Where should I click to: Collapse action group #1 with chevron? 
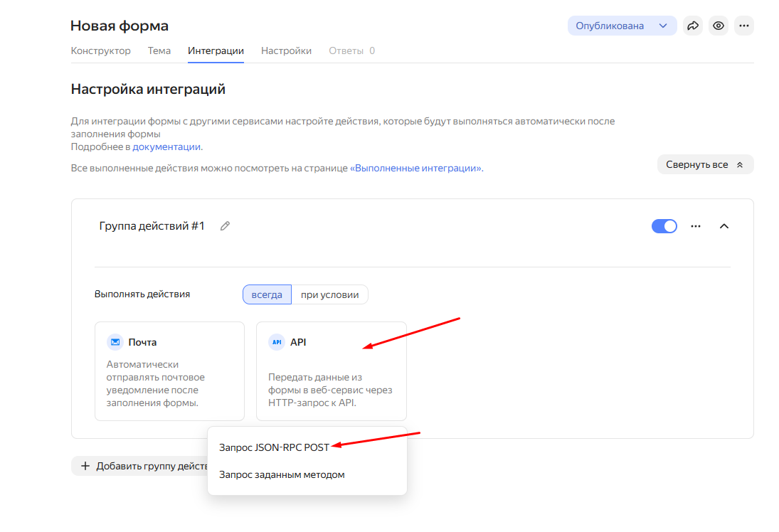click(724, 226)
